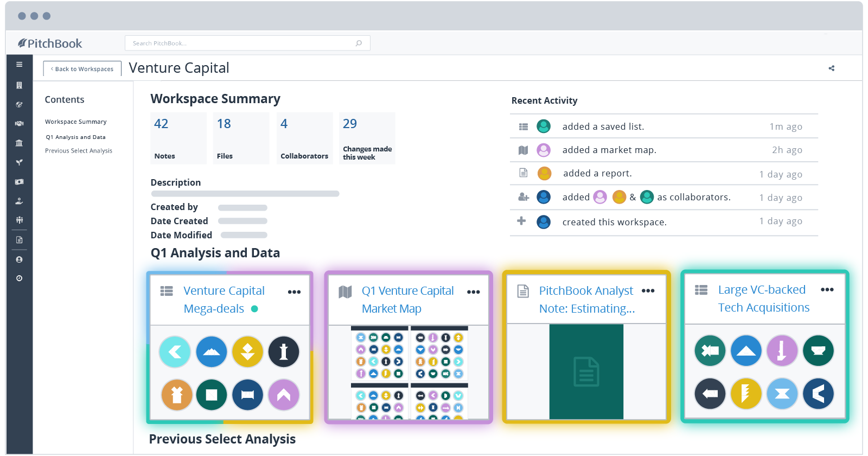Open the green analyst note report thumbnail
Viewport: 868px width, 456px height.
[x=586, y=371]
